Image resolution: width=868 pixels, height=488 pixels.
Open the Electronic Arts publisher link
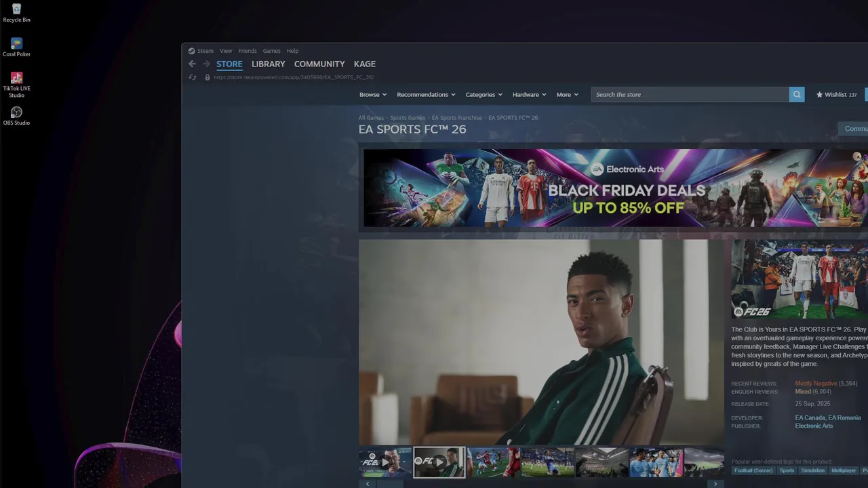click(x=814, y=426)
